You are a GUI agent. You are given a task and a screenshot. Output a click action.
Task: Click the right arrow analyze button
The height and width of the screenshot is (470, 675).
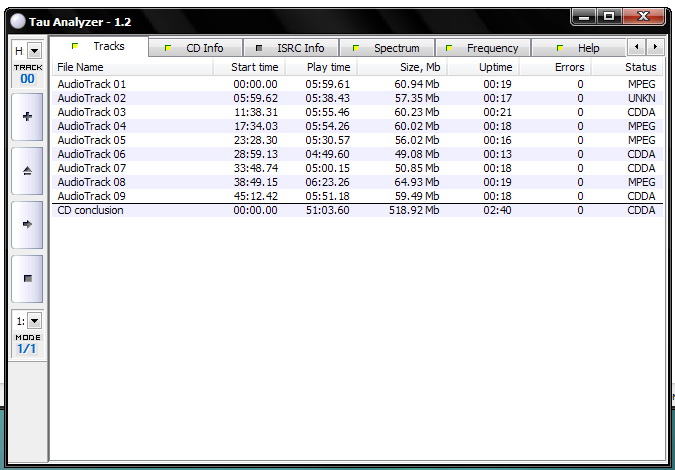click(x=27, y=225)
